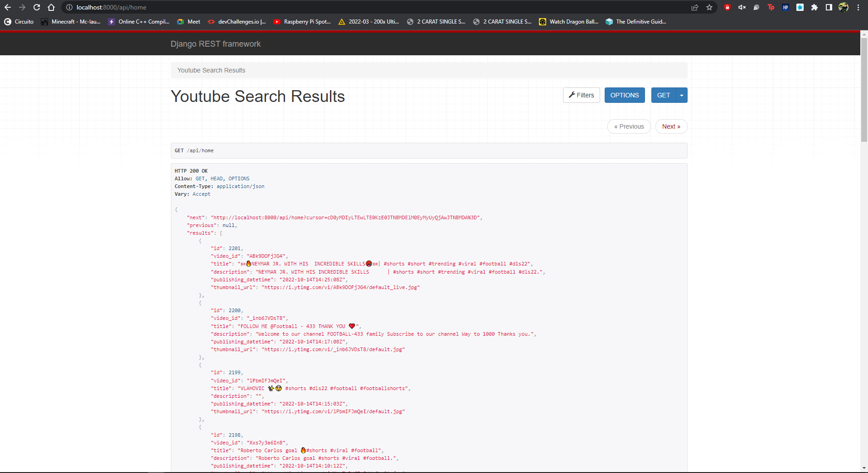Open the Online C++ Compiler bookmark

pyautogui.click(x=138, y=21)
